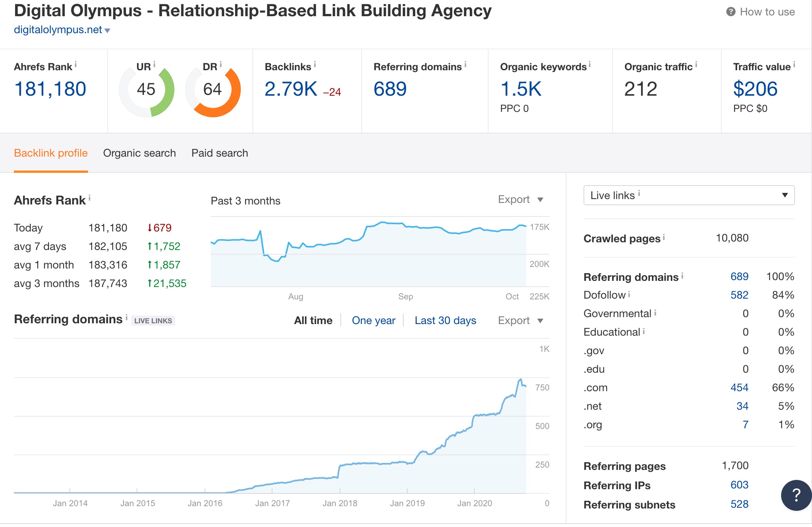The width and height of the screenshot is (812, 527).
Task: Click the info icon beside Organic traffic
Action: tap(696, 64)
